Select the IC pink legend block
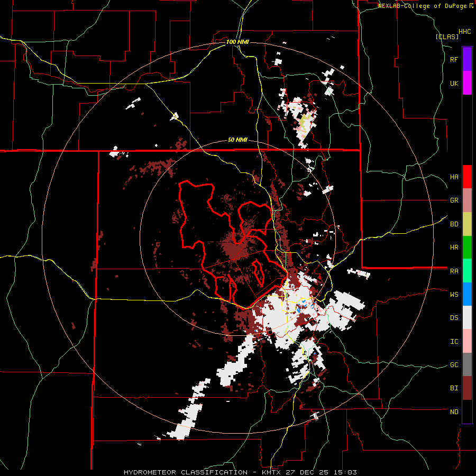This screenshot has height=476, width=476. click(x=467, y=341)
